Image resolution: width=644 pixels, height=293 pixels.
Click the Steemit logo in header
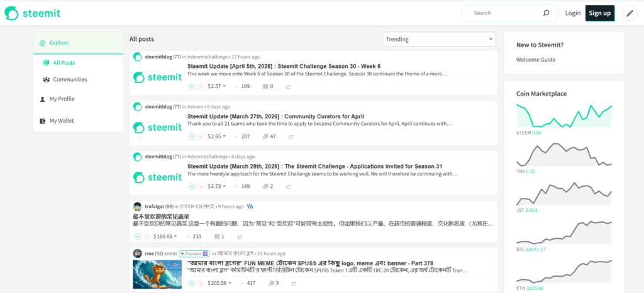(x=33, y=13)
